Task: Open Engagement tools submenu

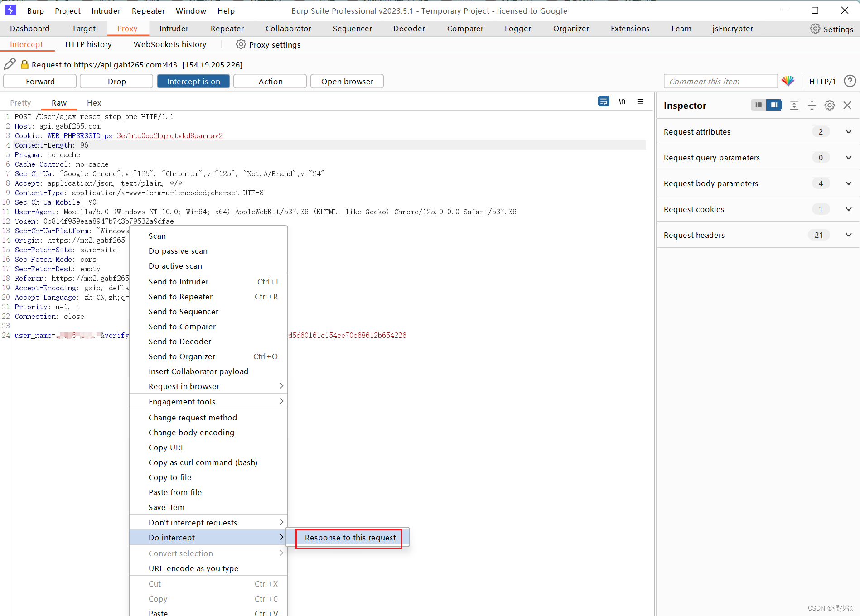Action: pyautogui.click(x=208, y=402)
